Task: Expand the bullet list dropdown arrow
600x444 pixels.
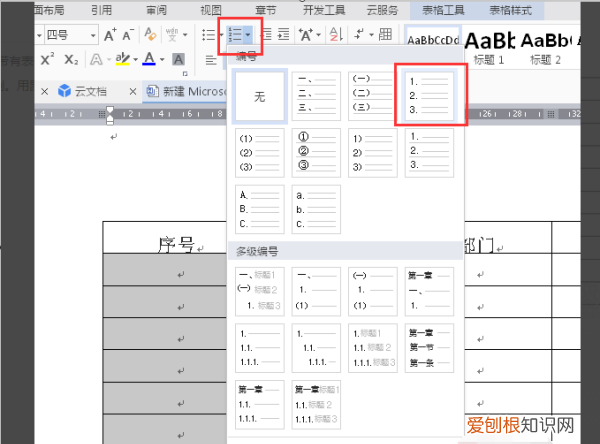Action: tap(221, 35)
